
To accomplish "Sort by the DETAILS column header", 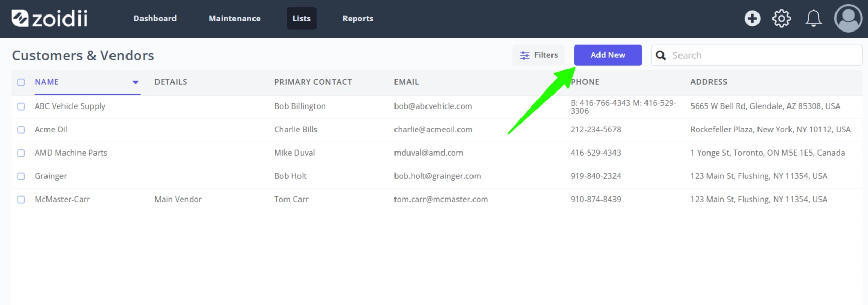I will [x=171, y=82].
